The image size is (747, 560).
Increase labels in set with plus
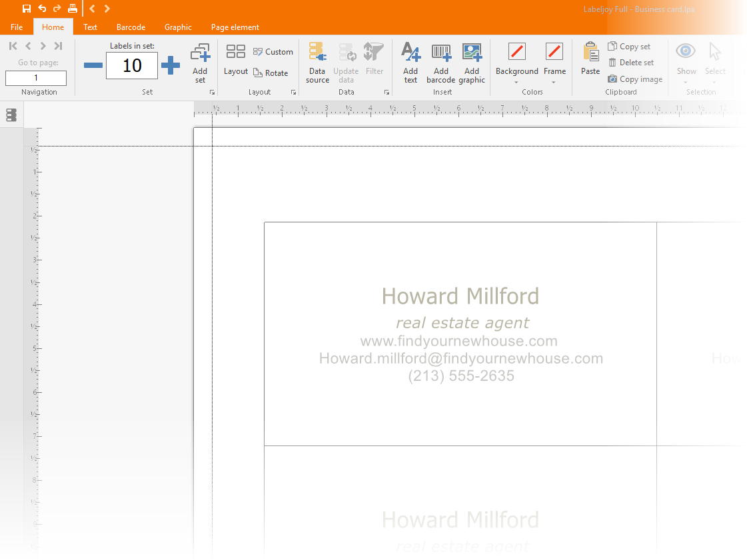tap(171, 65)
